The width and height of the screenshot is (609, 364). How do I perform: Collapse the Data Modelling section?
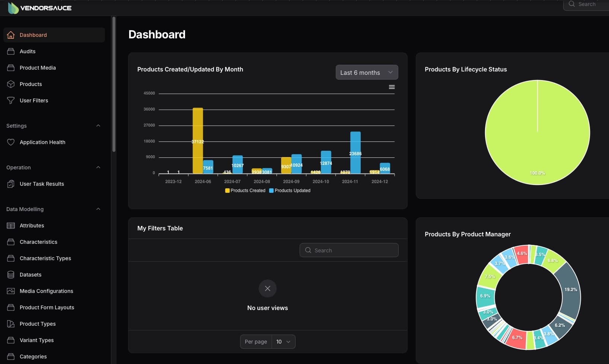(98, 209)
